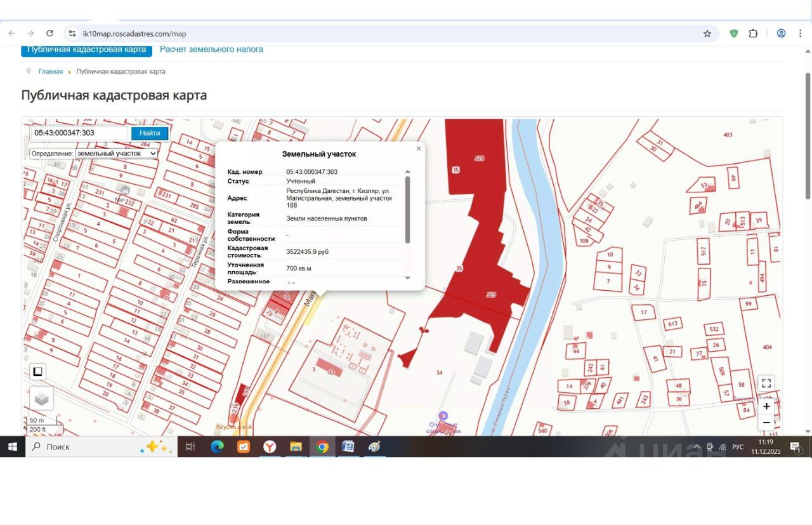Zoom out on the map

(766, 423)
